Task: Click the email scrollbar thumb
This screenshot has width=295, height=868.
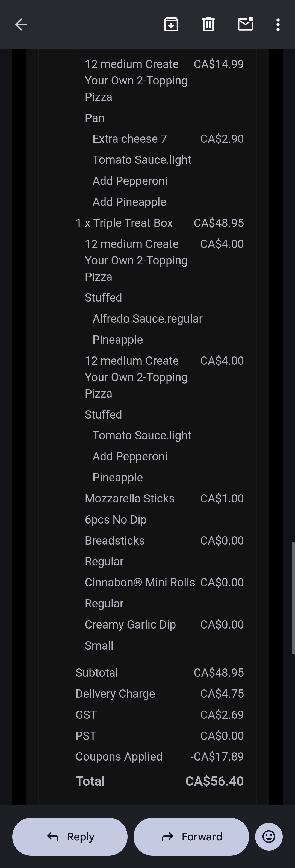Action: pos(293,598)
